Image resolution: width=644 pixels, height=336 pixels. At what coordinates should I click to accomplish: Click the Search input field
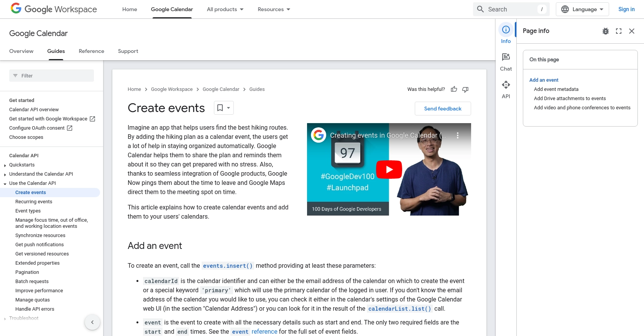point(511,9)
